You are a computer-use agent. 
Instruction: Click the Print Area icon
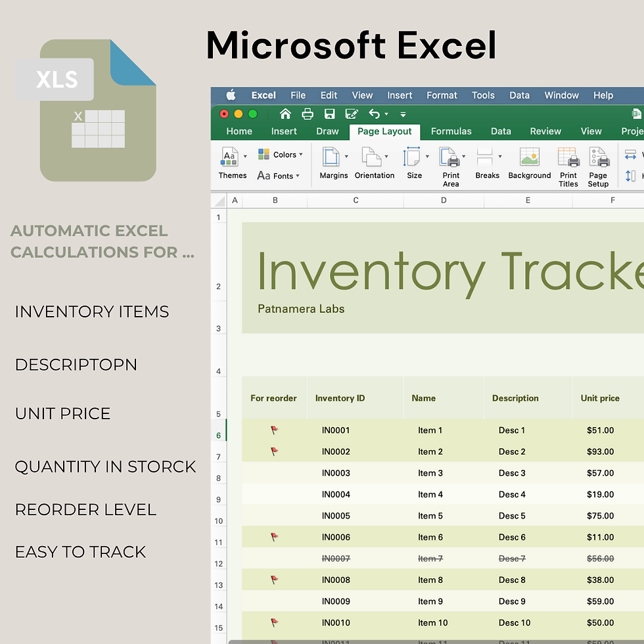449,156
